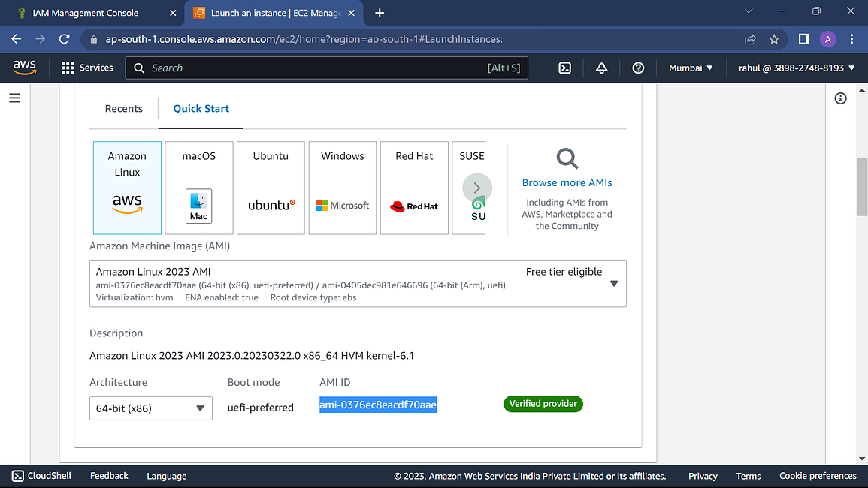Open the notifications bell
868x488 pixels.
(x=601, y=68)
